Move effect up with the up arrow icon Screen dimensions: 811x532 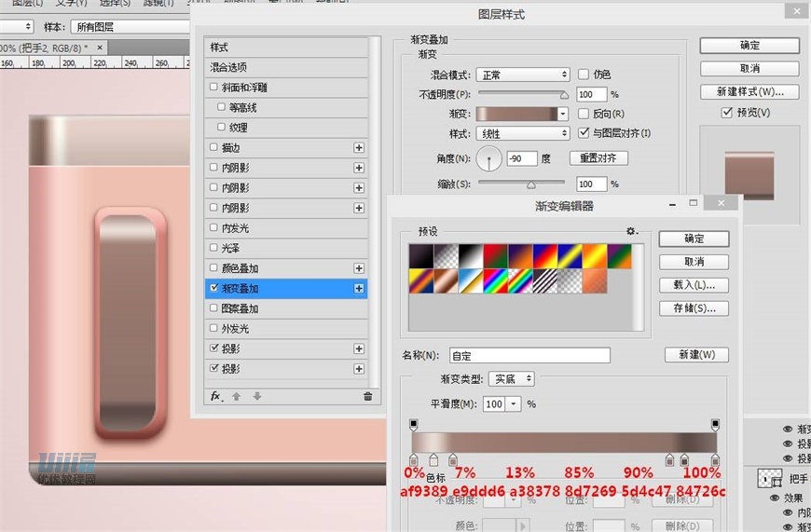[x=237, y=397]
